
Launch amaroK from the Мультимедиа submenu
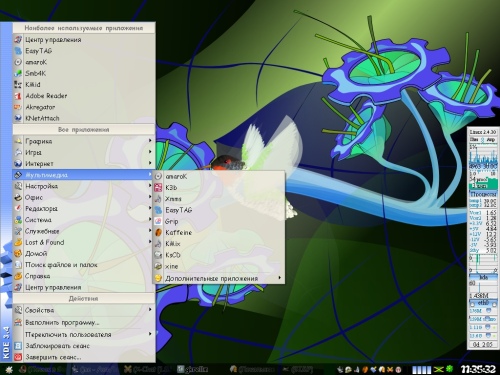[219, 176]
